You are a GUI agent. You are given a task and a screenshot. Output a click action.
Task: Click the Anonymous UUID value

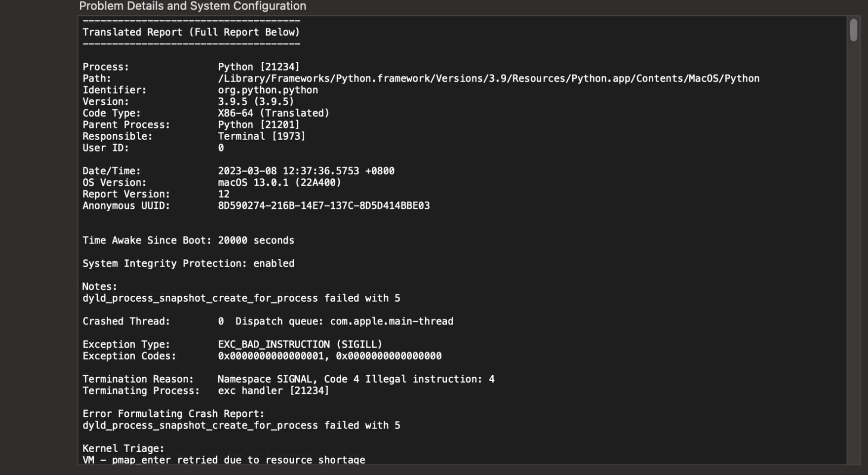(x=324, y=205)
